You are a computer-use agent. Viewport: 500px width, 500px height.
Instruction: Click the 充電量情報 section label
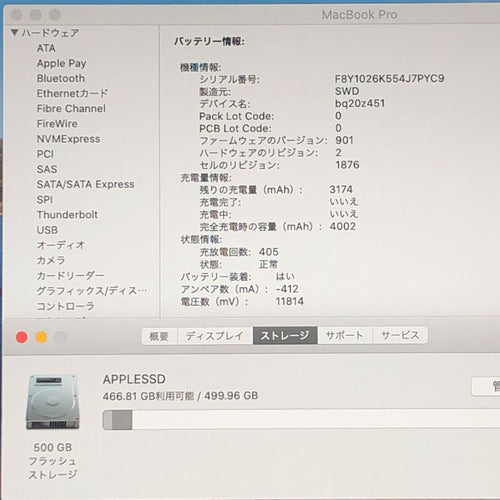pos(206,178)
